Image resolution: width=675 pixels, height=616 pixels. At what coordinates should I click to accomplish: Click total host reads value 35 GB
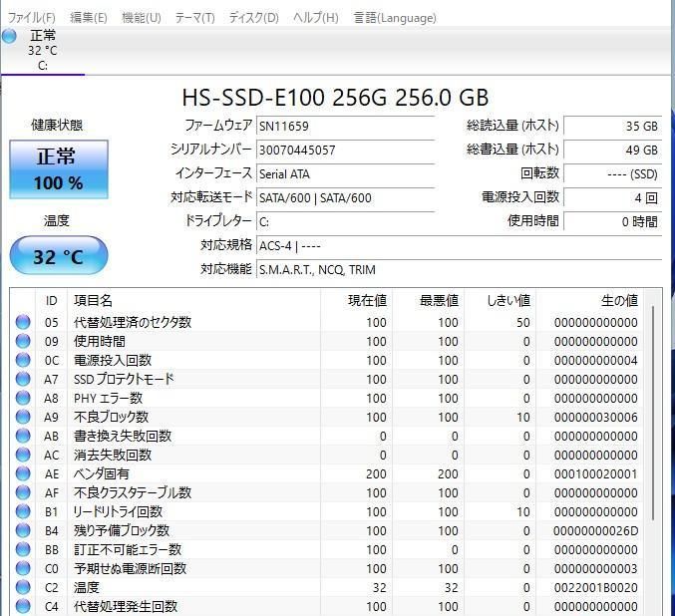point(612,127)
